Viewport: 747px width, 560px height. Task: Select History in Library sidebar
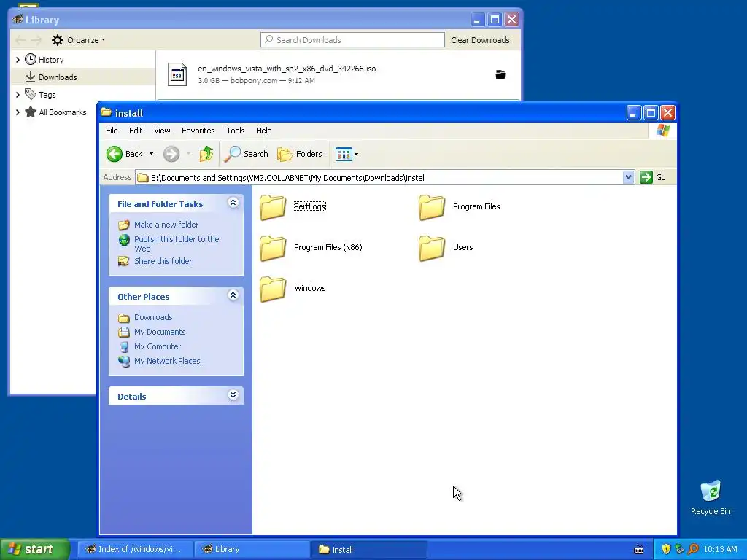coord(51,60)
